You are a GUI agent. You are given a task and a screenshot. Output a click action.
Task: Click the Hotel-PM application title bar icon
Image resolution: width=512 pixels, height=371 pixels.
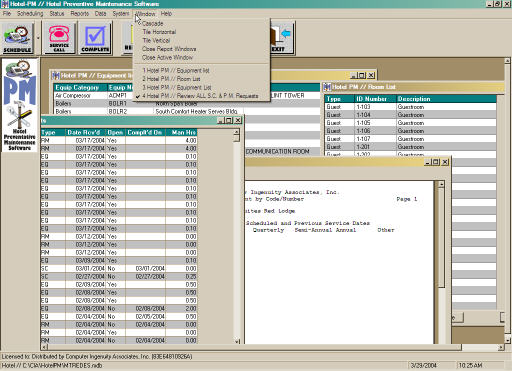(x=4, y=4)
